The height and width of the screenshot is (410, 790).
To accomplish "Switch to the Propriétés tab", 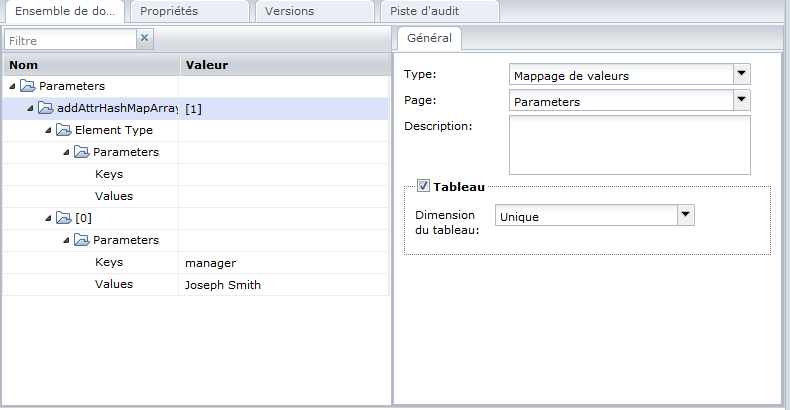I will [x=189, y=11].
